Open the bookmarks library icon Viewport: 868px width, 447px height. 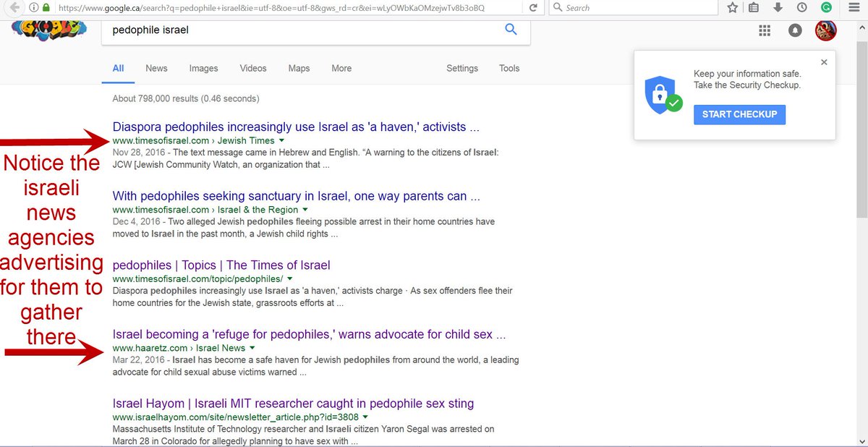[x=754, y=8]
